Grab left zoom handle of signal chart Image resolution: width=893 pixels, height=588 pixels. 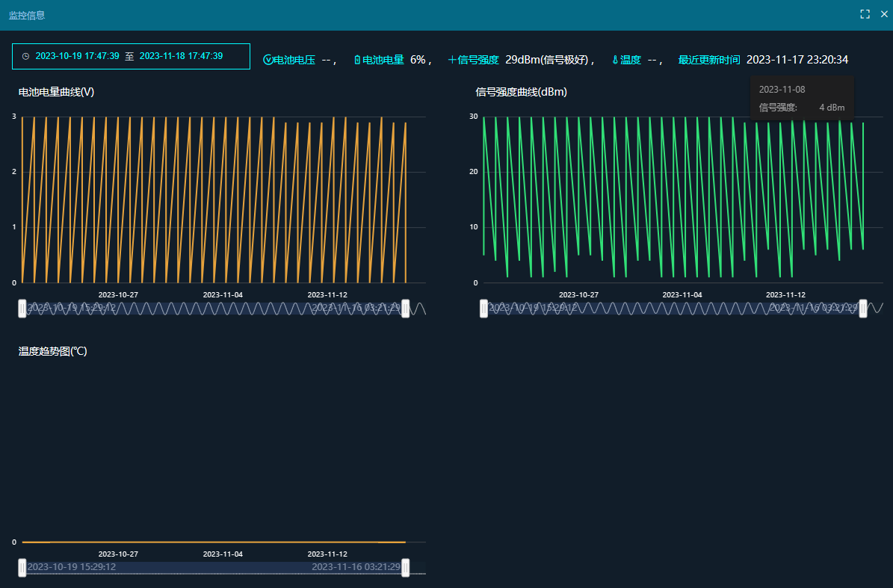[x=483, y=309]
